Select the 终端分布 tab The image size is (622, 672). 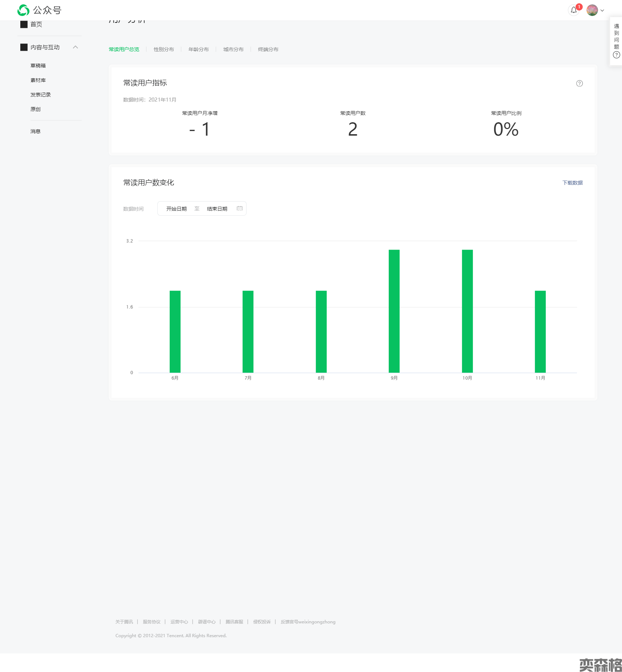pyautogui.click(x=268, y=49)
